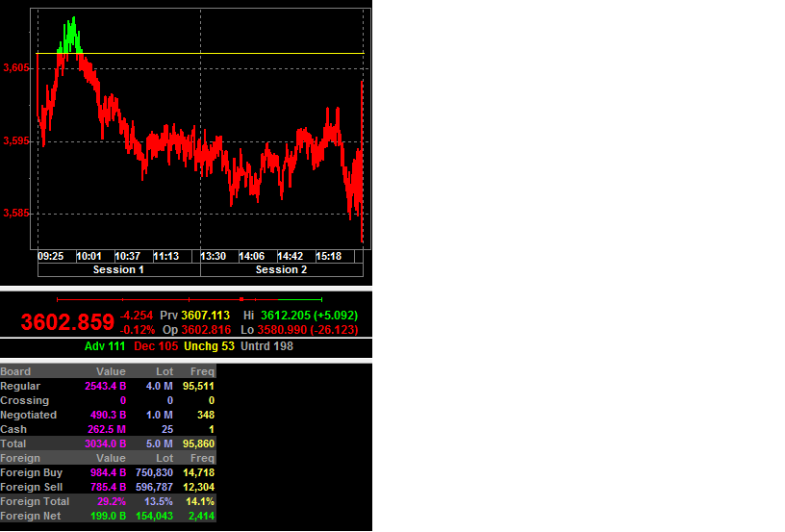The image size is (785, 532).
Task: Click the Negotiated frequency 348
Action: click(206, 415)
